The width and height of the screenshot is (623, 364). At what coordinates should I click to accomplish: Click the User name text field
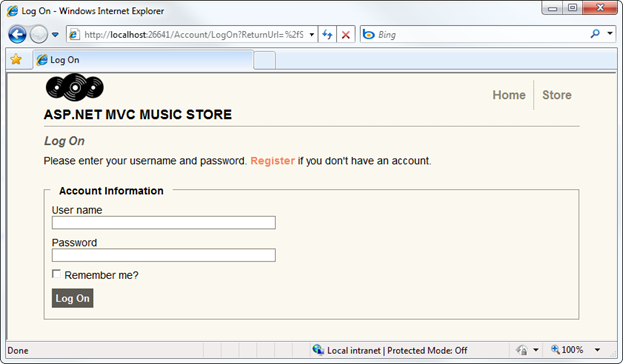164,223
